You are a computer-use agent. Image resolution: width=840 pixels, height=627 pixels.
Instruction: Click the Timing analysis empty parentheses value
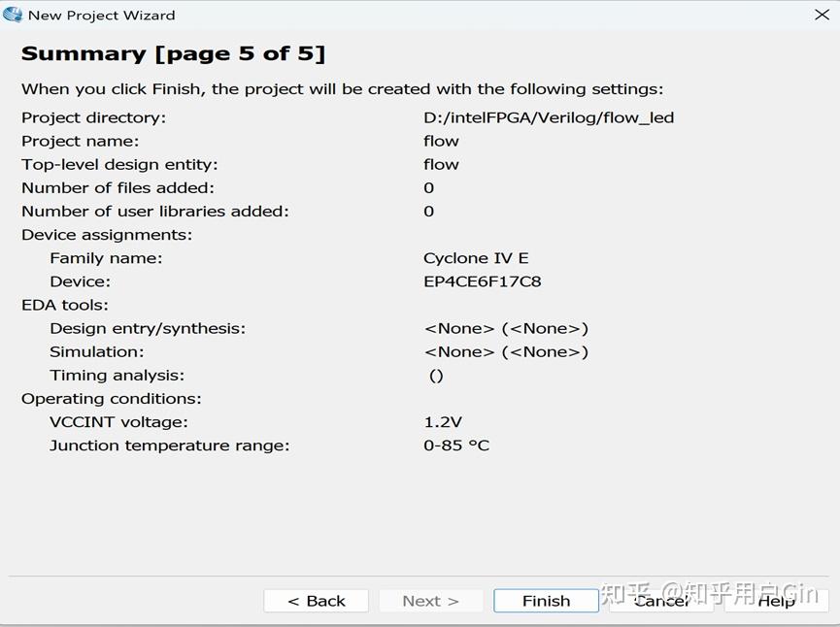pyautogui.click(x=436, y=376)
